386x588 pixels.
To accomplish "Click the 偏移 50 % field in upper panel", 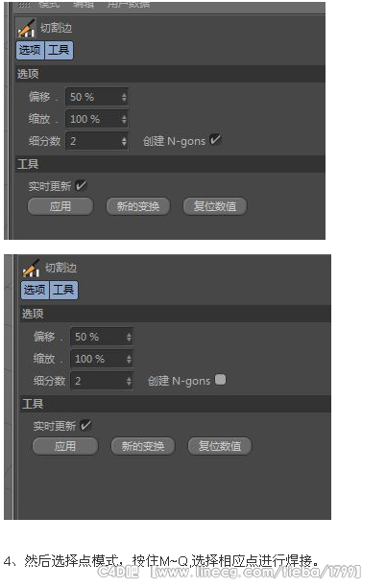I will click(97, 97).
